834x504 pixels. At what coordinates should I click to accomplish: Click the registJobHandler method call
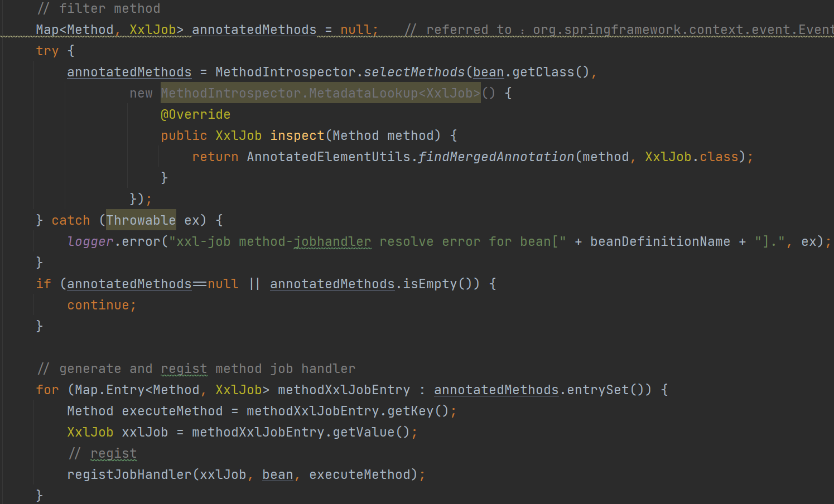pyautogui.click(x=129, y=474)
